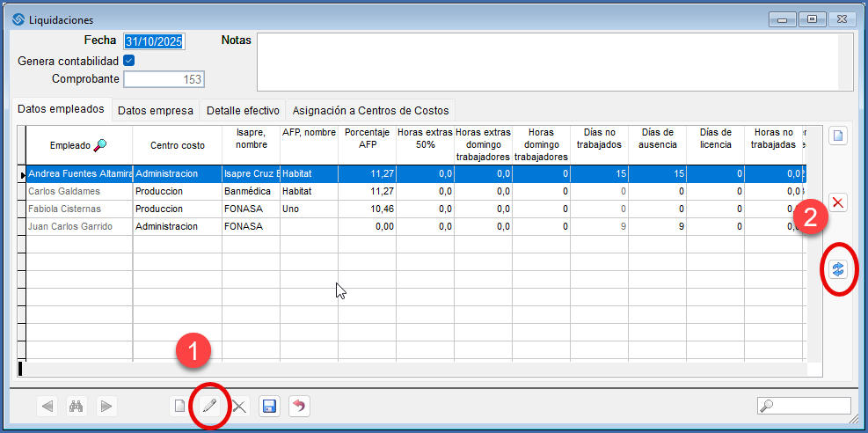Click Banmédica cell in Carlos Galdames row
Image resolution: width=868 pixels, height=433 pixels.
[251, 192]
